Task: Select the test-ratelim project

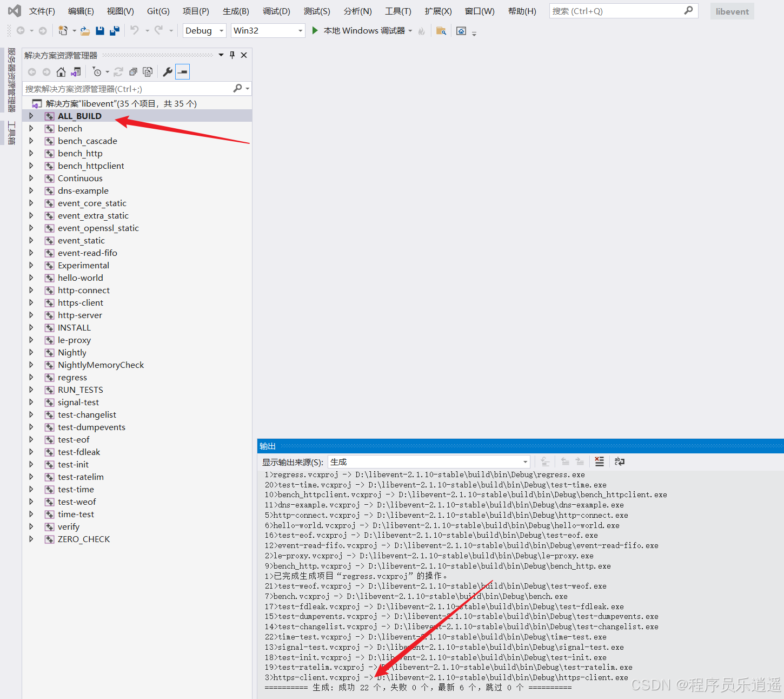Action: (81, 477)
